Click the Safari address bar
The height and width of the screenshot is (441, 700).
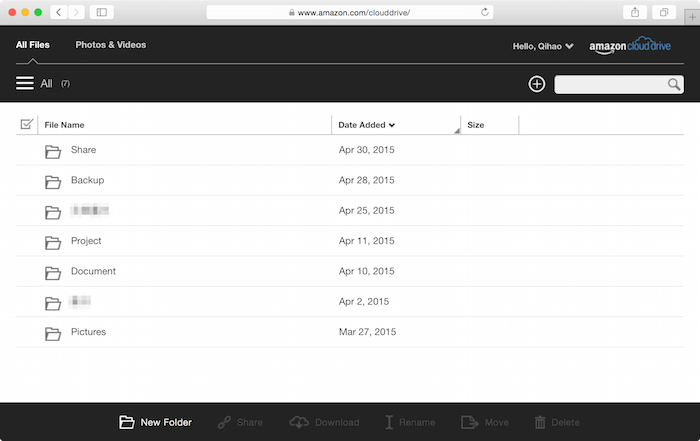350,12
